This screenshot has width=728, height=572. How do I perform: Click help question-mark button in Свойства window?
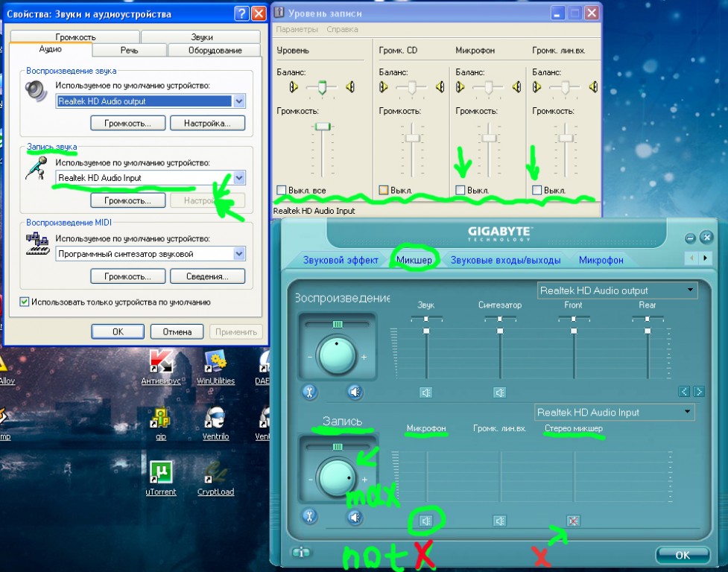pyautogui.click(x=241, y=13)
